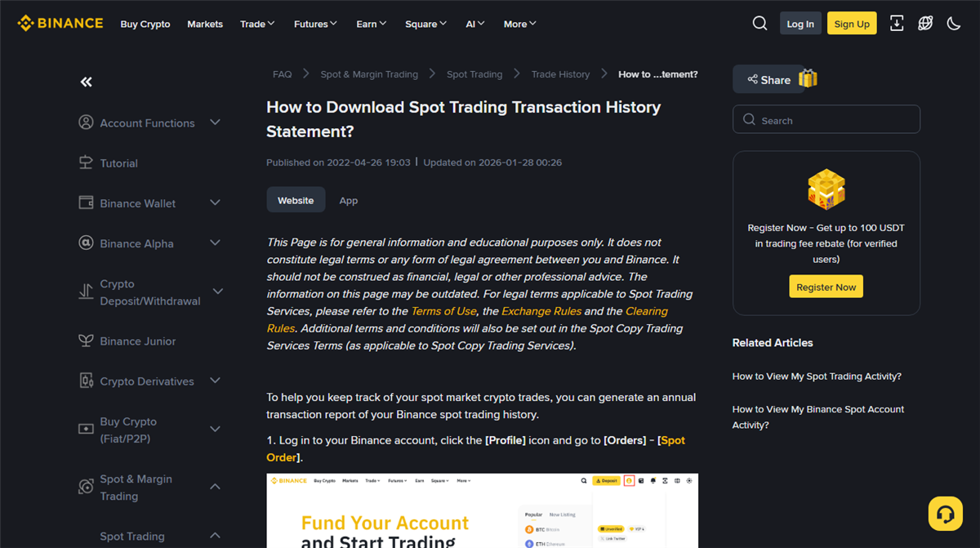Open the Futures dropdown menu
The width and height of the screenshot is (980, 548).
point(315,24)
